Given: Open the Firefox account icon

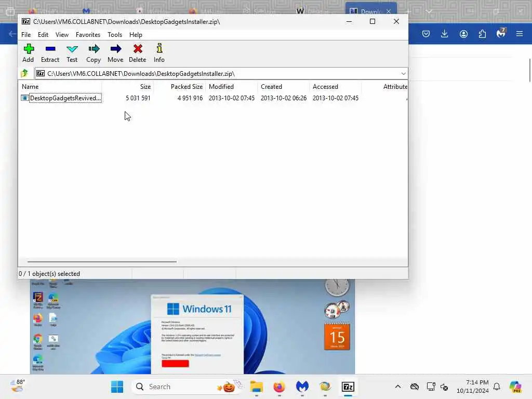Looking at the screenshot, I should pos(463,34).
